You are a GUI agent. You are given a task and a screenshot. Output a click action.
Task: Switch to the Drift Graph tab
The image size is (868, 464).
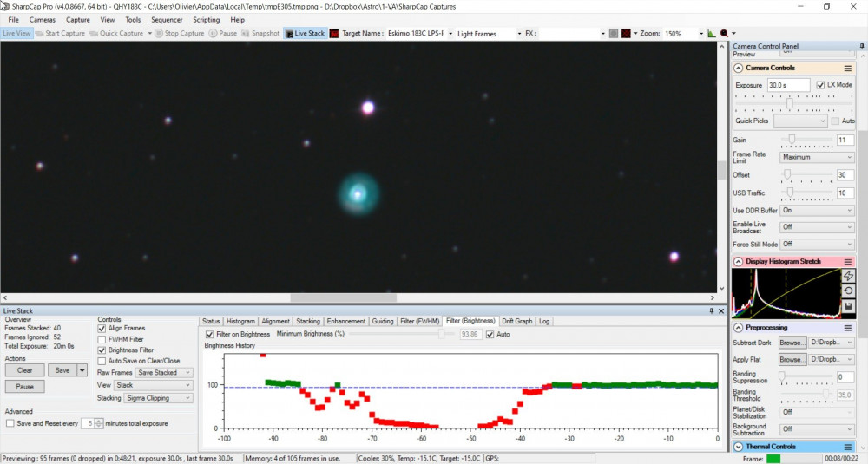pos(517,321)
